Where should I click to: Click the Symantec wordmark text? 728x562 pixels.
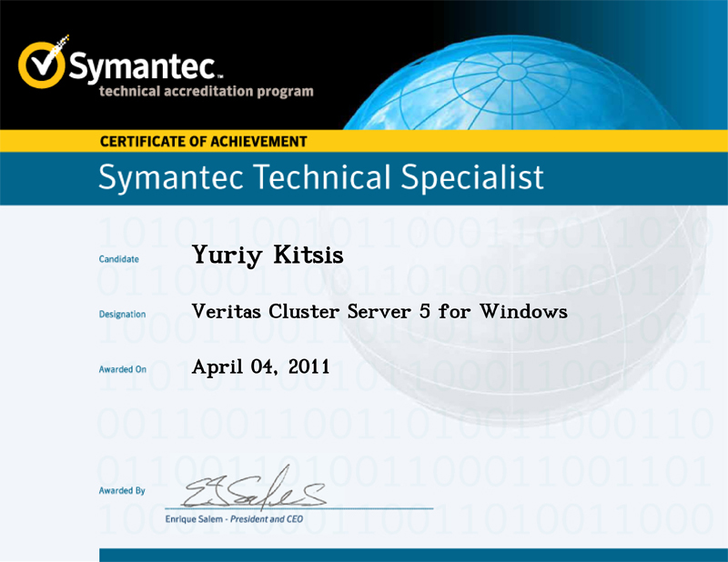click(144, 66)
